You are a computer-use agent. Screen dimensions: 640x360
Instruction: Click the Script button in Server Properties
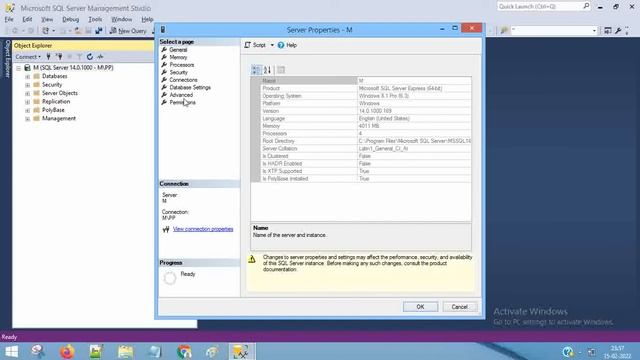[x=256, y=45]
